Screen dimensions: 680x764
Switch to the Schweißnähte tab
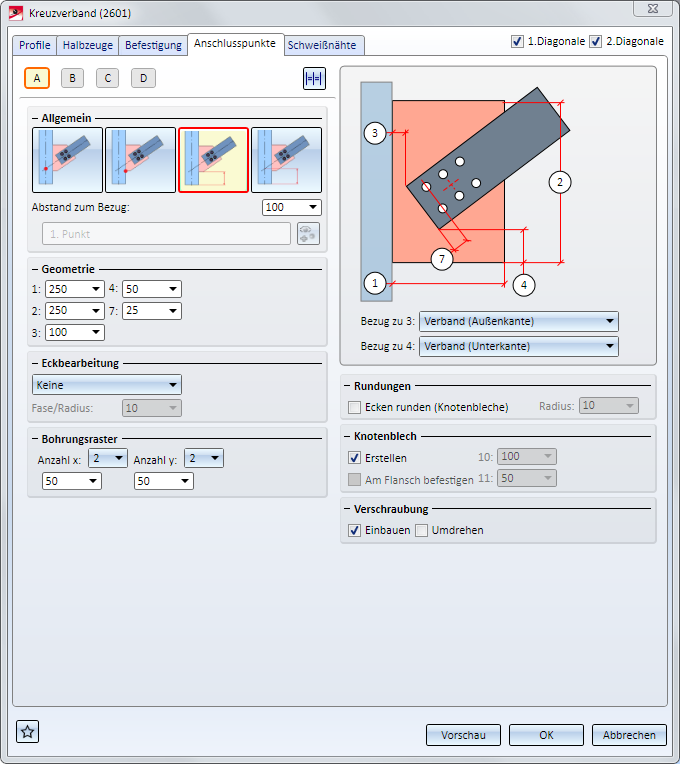point(322,45)
